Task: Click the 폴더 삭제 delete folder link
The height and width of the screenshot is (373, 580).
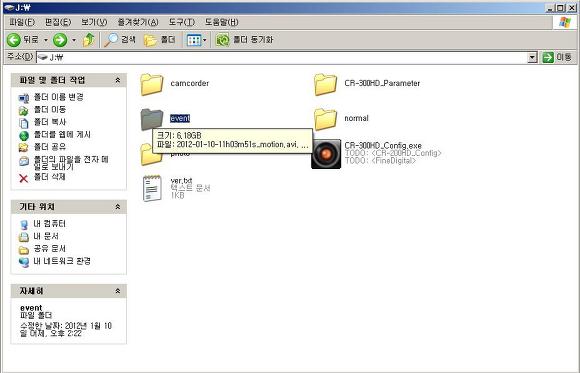Action: pos(50,177)
